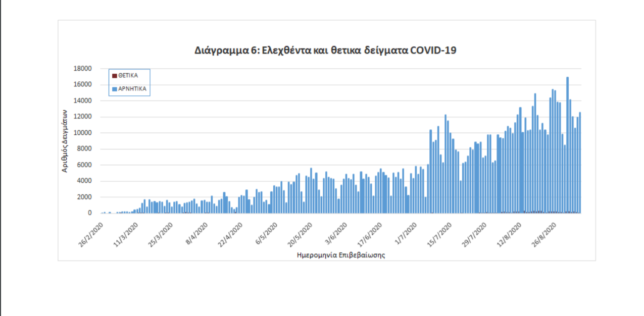Select the ΘΕΤΙΚΑ legend label
Viewport: 644px width, 316px height.
coord(128,75)
